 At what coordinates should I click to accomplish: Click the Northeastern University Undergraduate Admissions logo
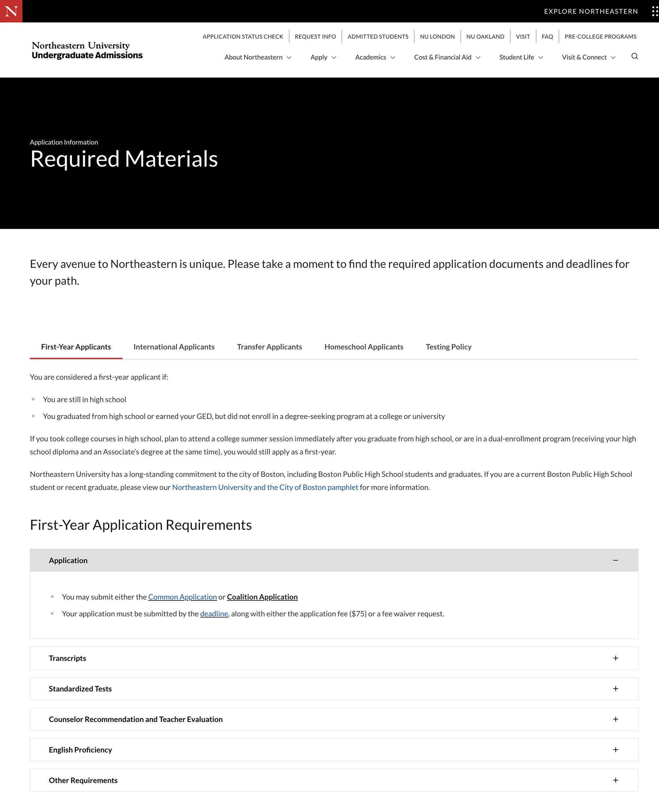[x=87, y=51]
